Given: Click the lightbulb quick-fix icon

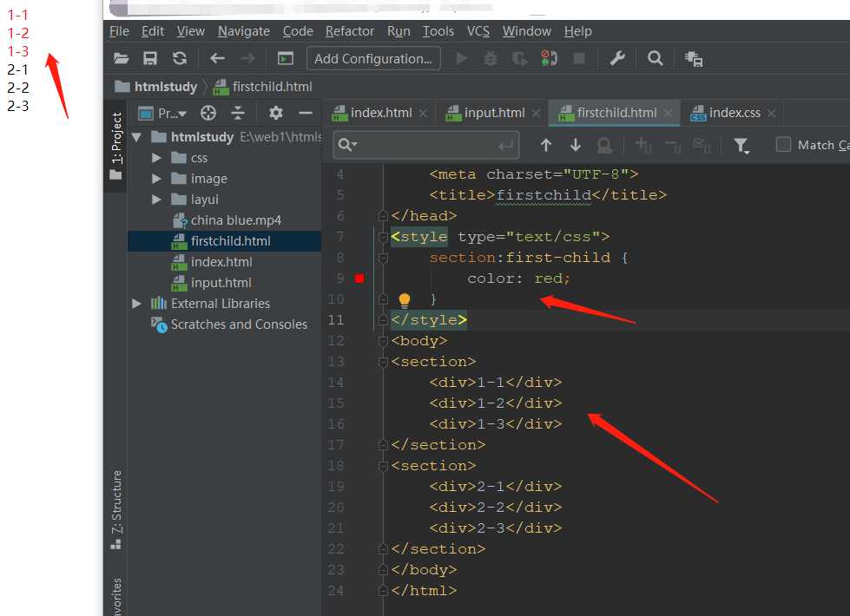Looking at the screenshot, I should pos(405,299).
